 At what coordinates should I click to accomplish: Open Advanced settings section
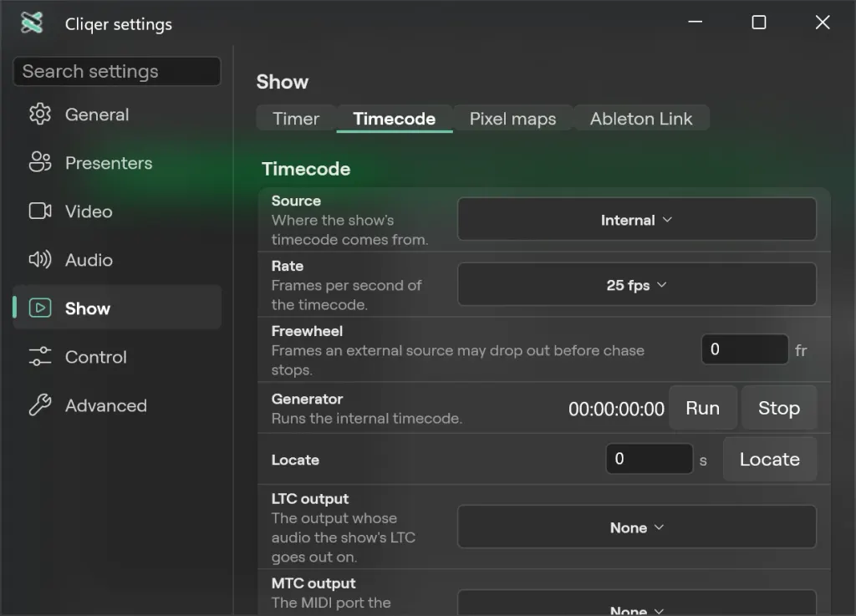117,405
